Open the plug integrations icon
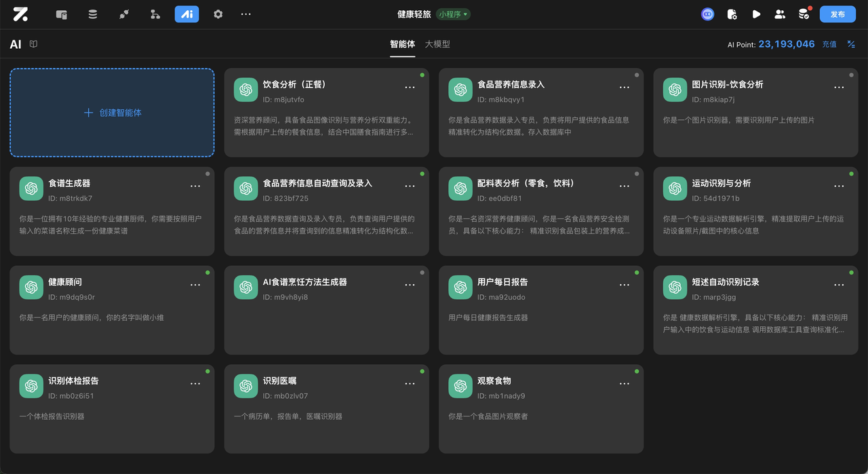 (123, 14)
